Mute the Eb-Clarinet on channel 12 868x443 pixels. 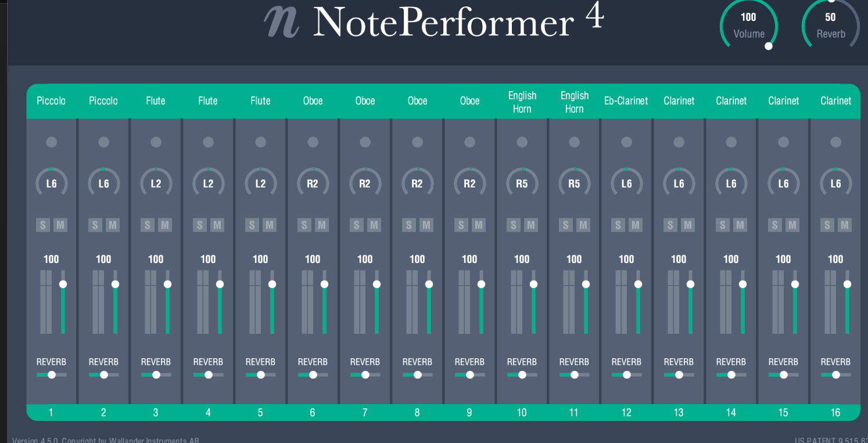click(636, 225)
